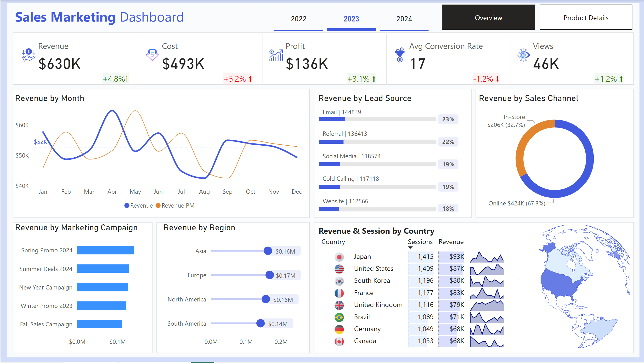Screen dimensions: 644x363
Task: Select the 2023 year tab
Action: click(351, 19)
